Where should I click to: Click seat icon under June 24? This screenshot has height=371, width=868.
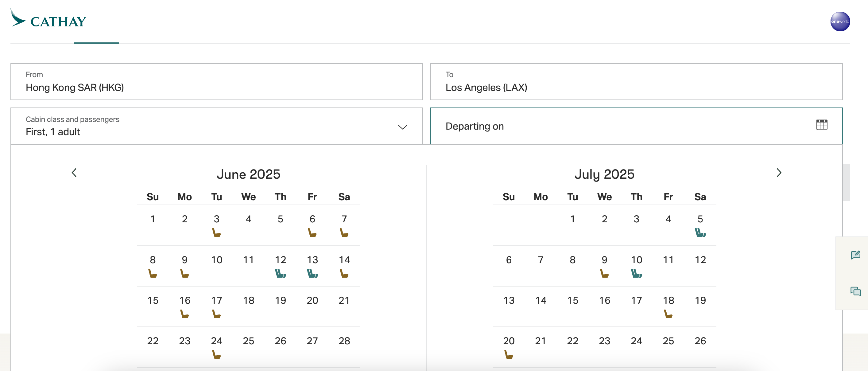[x=216, y=354]
